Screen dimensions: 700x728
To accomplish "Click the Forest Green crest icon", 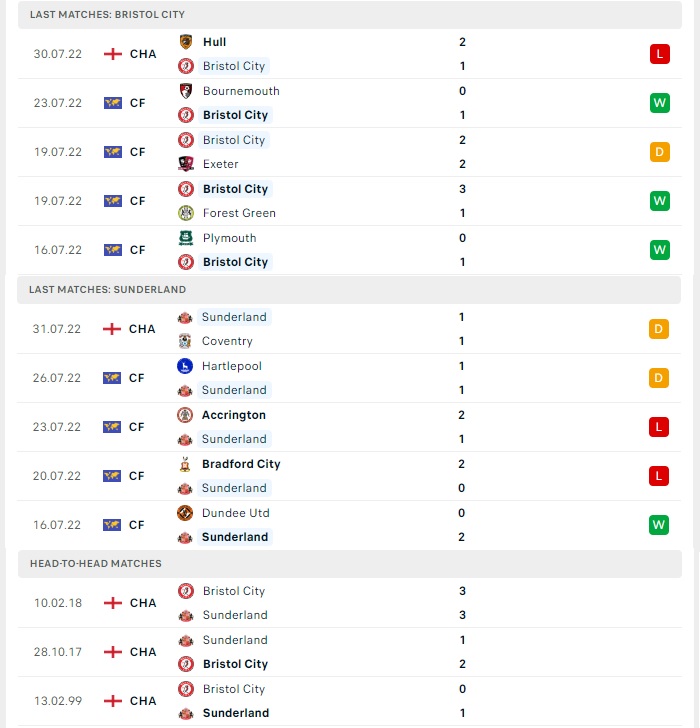I will 186,213.
